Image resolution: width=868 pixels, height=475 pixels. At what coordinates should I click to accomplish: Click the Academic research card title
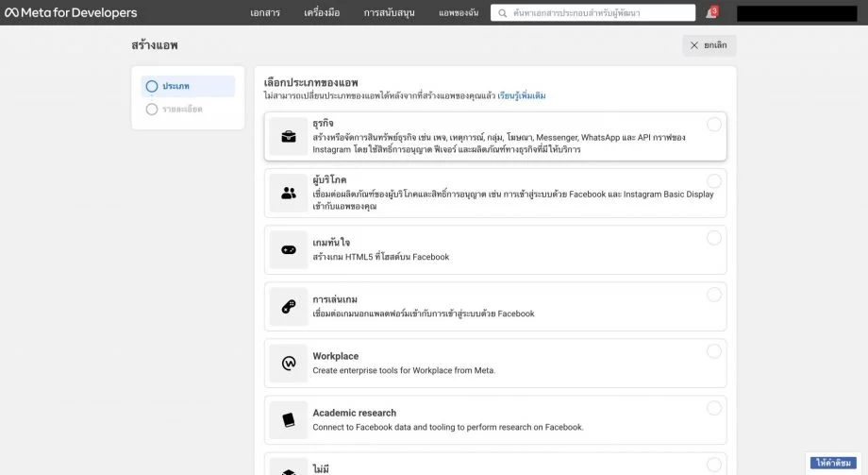355,413
